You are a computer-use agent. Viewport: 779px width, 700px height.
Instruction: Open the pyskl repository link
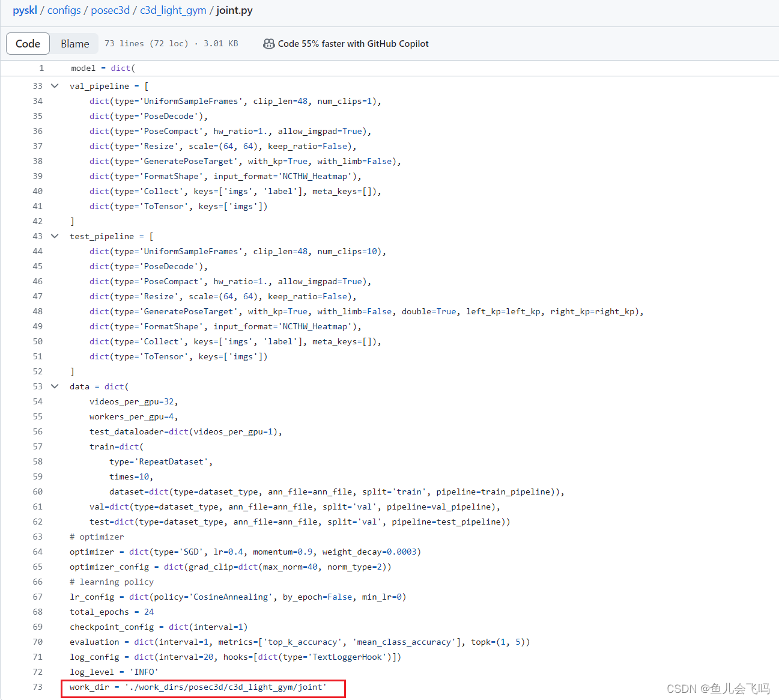pos(25,10)
